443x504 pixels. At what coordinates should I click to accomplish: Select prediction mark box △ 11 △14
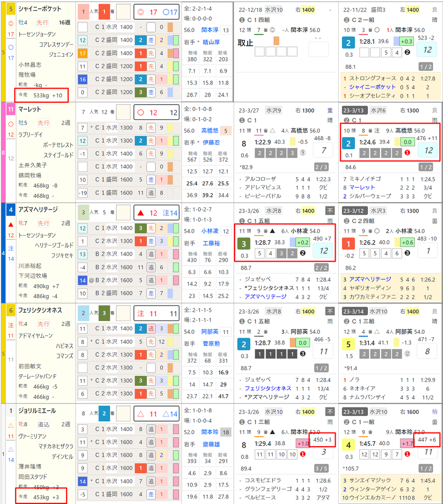(156, 414)
